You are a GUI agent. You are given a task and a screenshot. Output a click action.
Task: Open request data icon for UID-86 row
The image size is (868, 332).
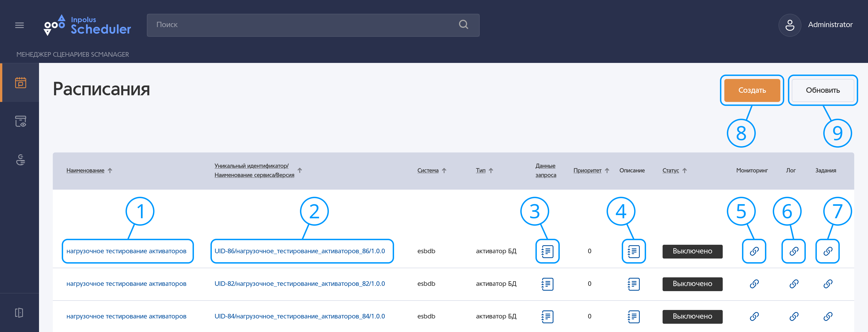click(x=547, y=251)
